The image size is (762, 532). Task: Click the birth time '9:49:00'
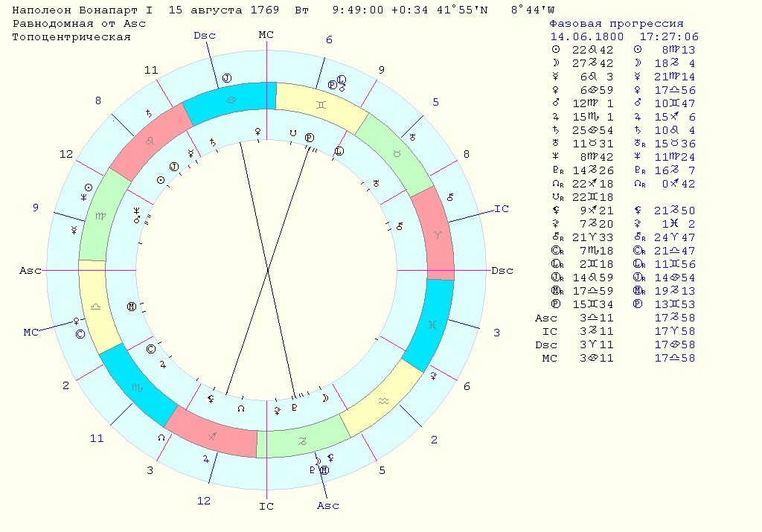pos(358,10)
